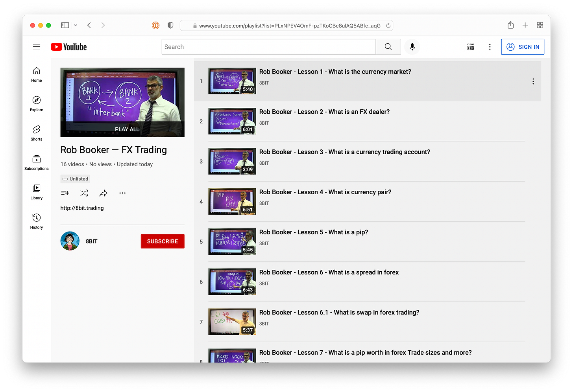573x392 pixels.
Task: Reload the page in address bar
Action: point(388,26)
